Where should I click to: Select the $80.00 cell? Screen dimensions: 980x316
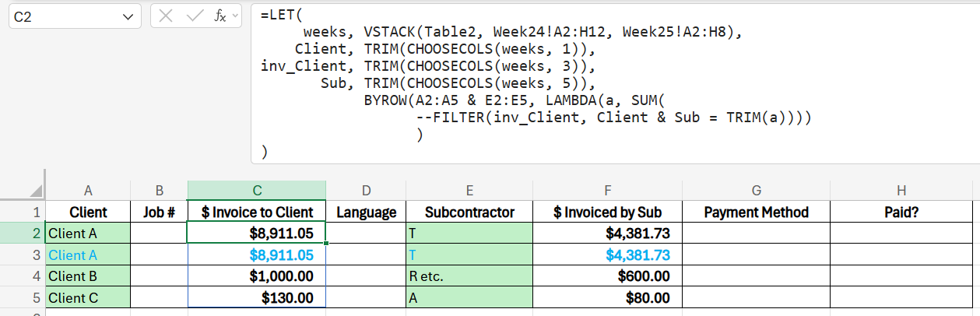pos(607,297)
